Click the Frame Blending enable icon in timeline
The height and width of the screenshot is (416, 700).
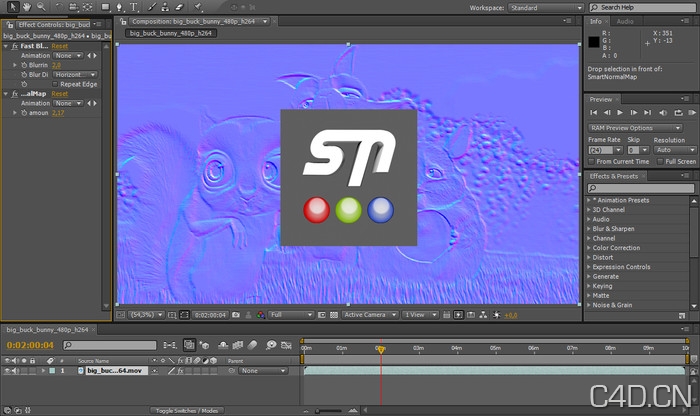click(x=238, y=345)
